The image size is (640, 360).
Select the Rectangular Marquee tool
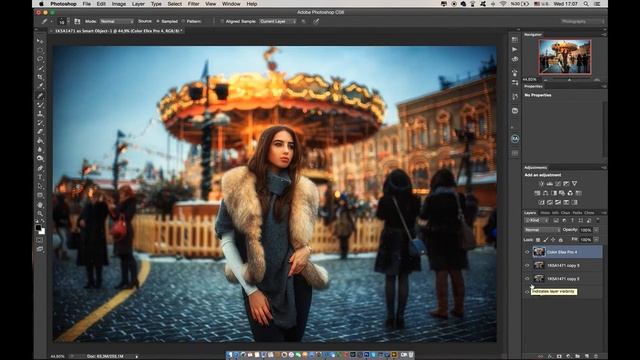tap(40, 50)
